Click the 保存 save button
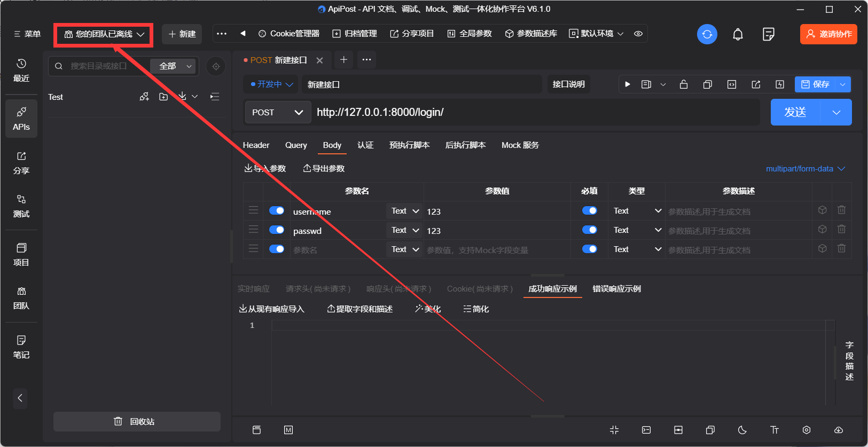This screenshot has height=447, width=868. pyautogui.click(x=815, y=84)
